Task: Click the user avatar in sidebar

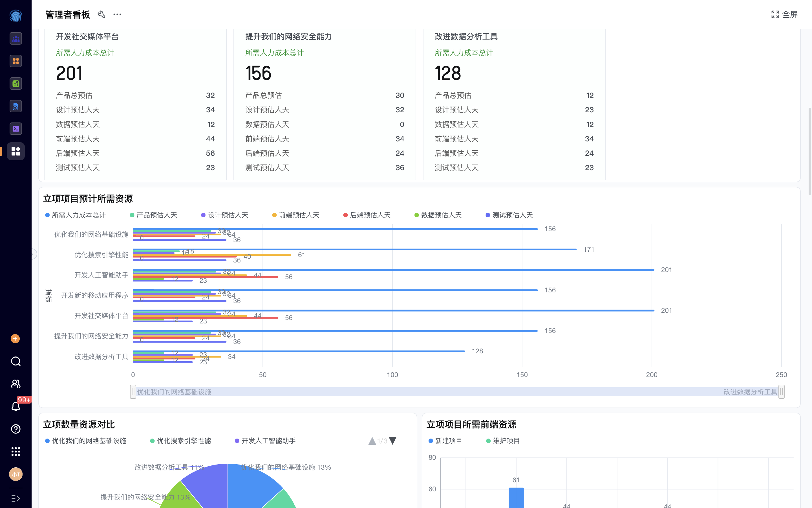Action: [16, 474]
